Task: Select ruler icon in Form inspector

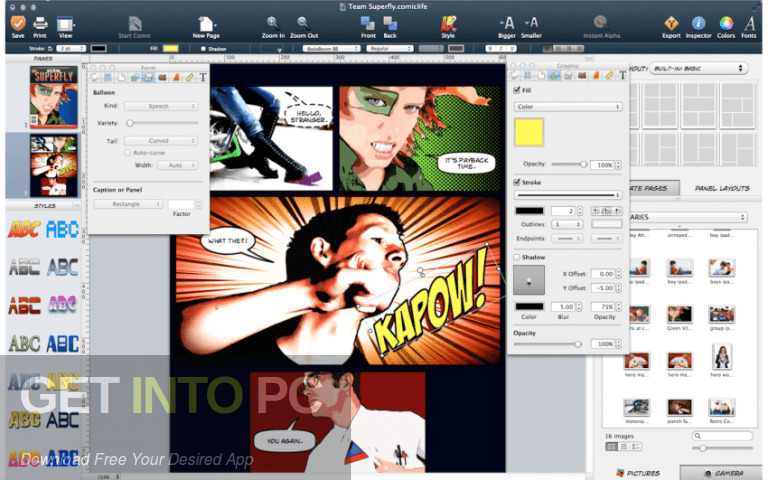Action: pos(190,77)
